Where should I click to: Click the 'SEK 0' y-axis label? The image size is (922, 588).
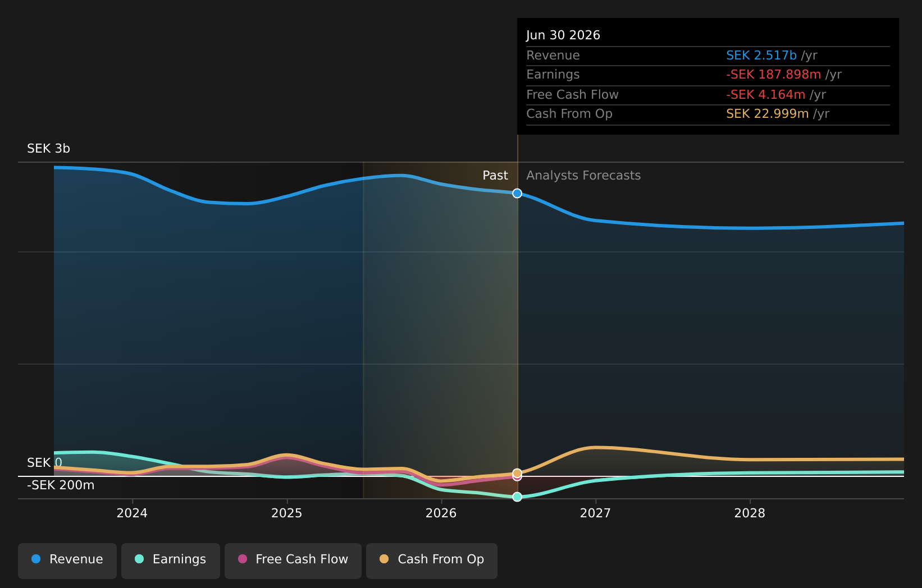tap(44, 463)
